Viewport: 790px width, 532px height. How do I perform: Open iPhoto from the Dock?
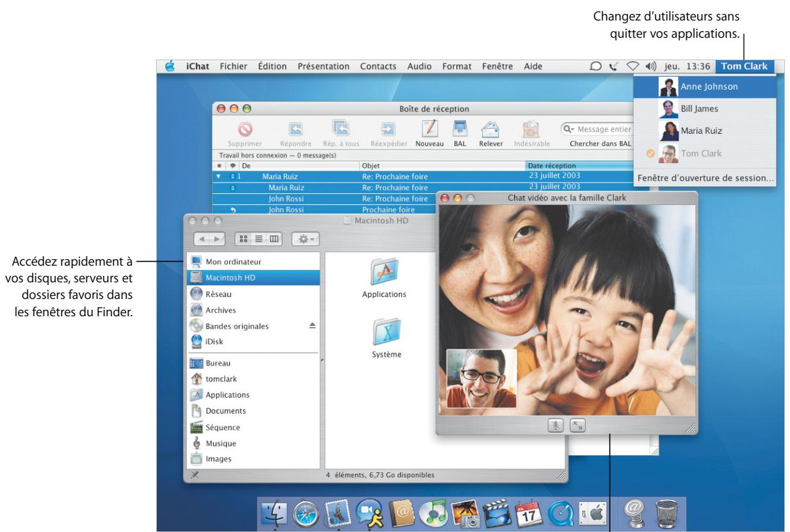click(465, 513)
